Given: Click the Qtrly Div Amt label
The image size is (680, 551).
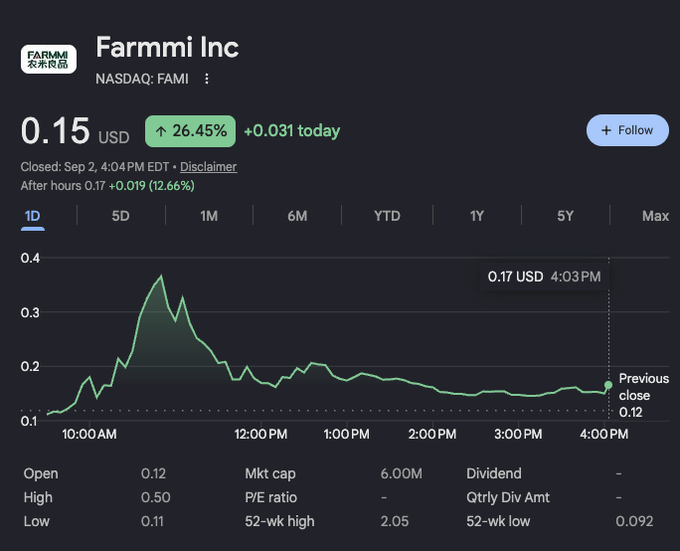Looking at the screenshot, I should pyautogui.click(x=508, y=497).
